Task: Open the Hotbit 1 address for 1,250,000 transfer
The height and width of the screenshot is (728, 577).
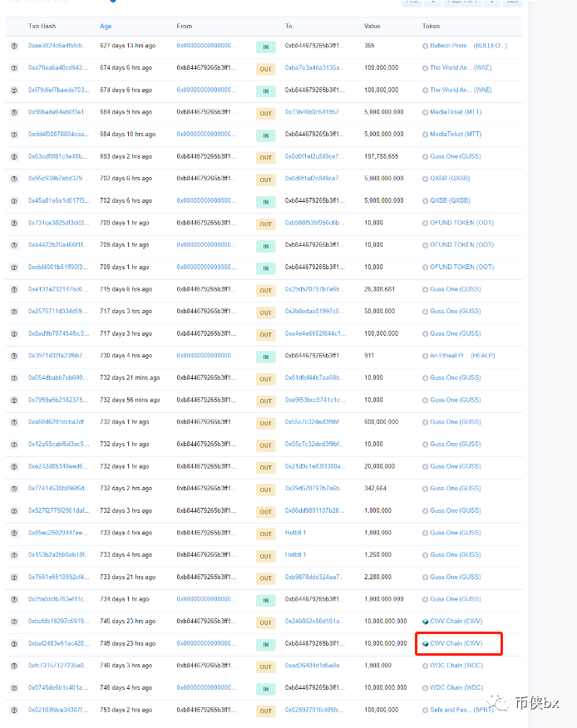Action: [295, 555]
